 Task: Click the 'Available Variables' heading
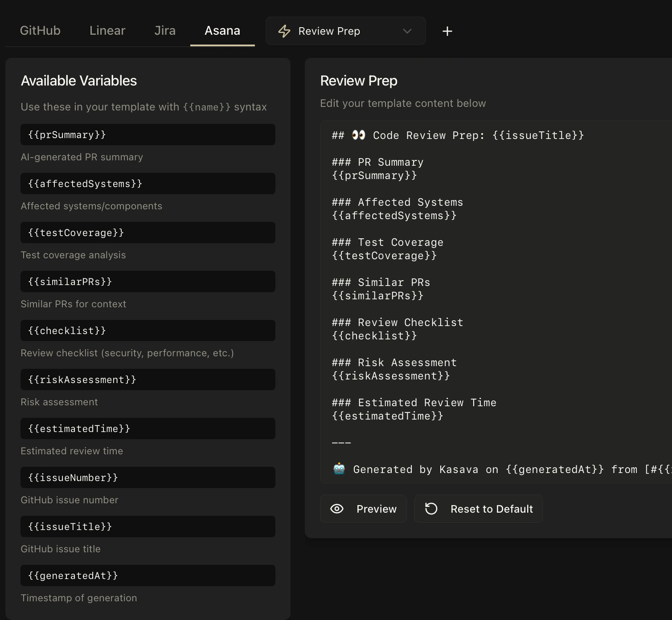[x=79, y=81]
